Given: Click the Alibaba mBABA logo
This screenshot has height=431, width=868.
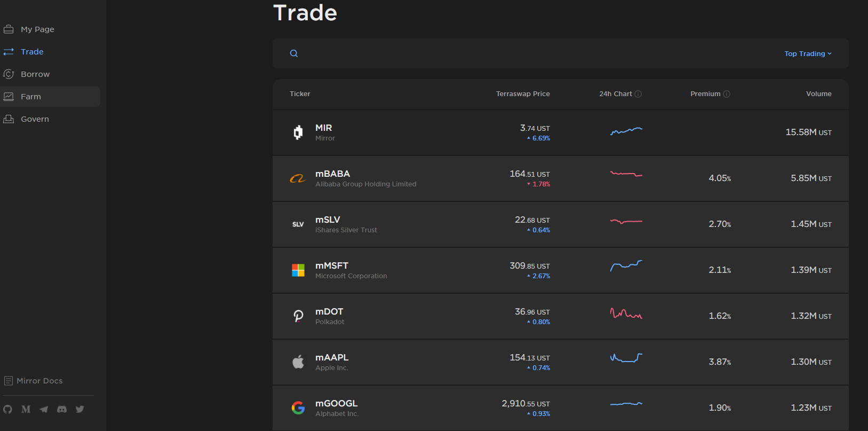Looking at the screenshot, I should pos(298,178).
